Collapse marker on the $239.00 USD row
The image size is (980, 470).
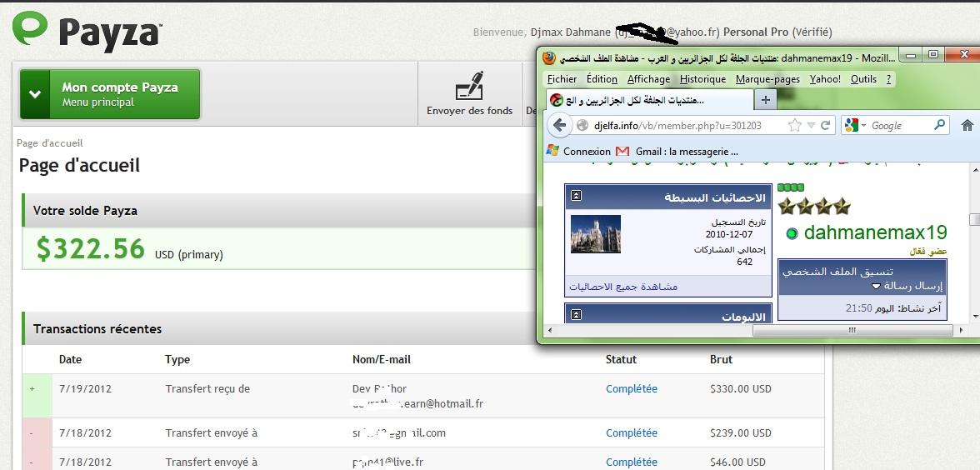(32, 432)
